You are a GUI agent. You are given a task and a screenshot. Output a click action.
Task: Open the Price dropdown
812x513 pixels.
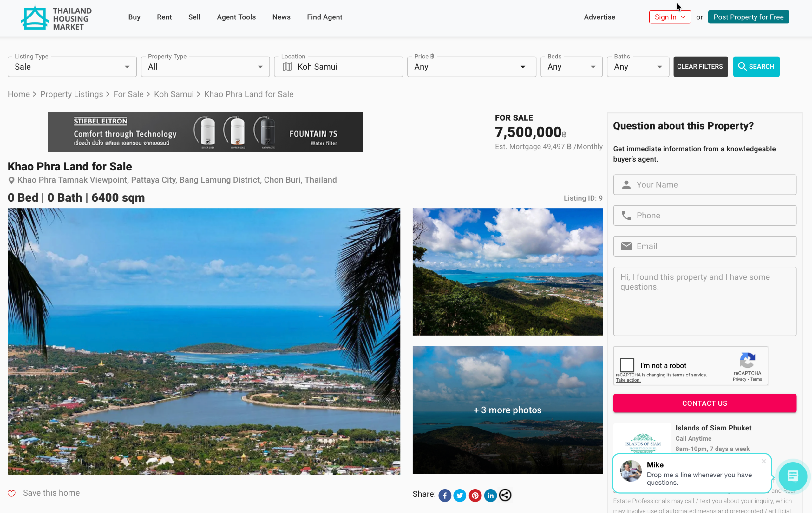click(471, 67)
